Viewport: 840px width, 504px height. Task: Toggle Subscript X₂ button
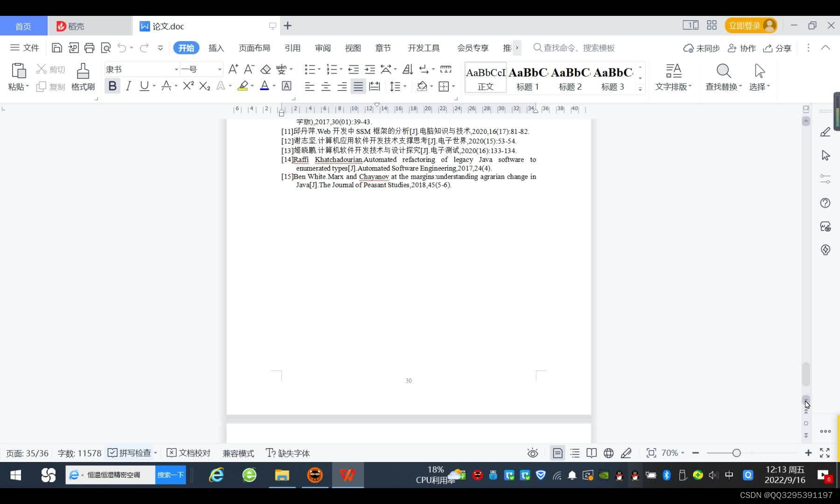(x=204, y=86)
